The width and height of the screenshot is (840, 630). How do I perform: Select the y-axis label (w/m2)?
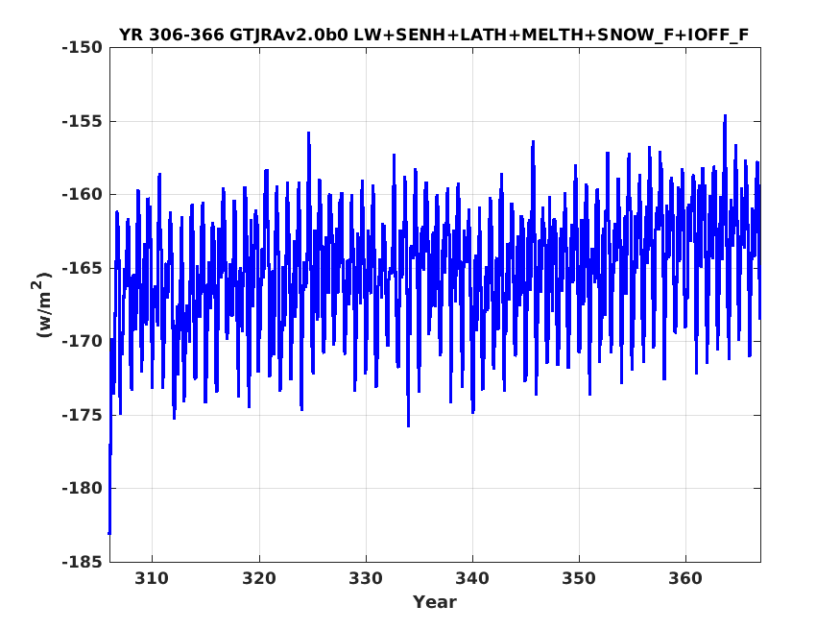pyautogui.click(x=42, y=304)
